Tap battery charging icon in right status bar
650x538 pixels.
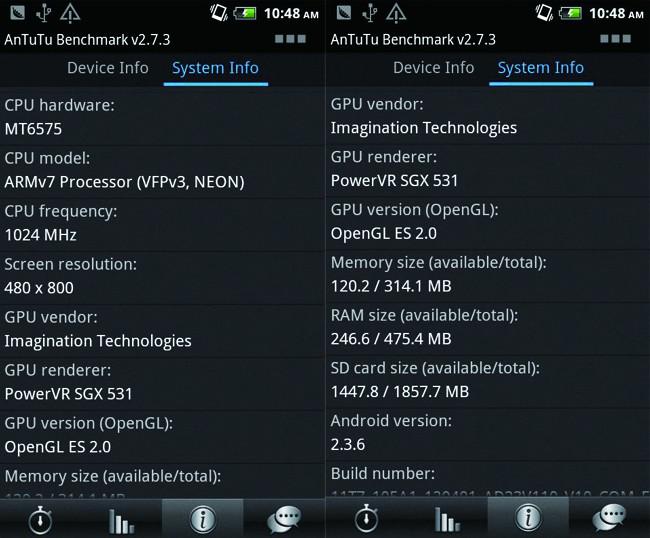[571, 13]
